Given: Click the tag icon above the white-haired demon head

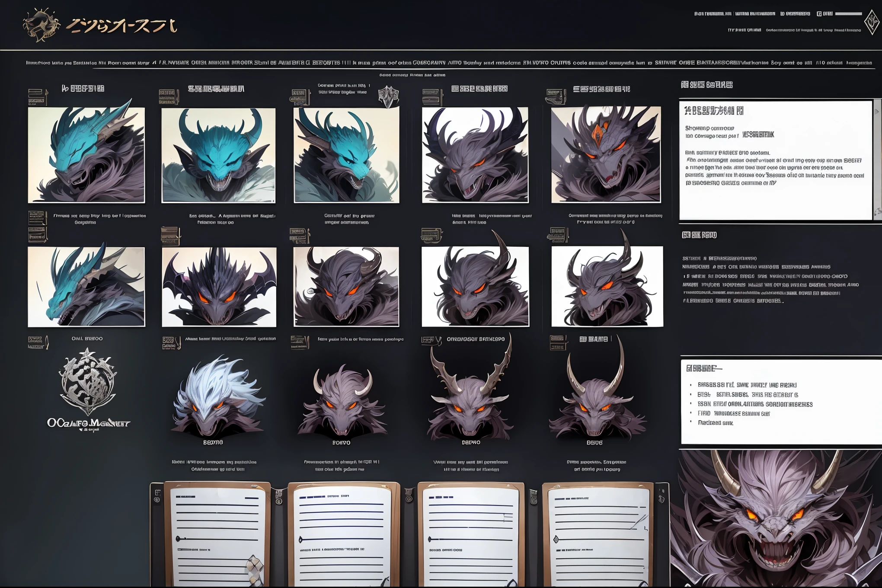Looking at the screenshot, I should tap(171, 343).
